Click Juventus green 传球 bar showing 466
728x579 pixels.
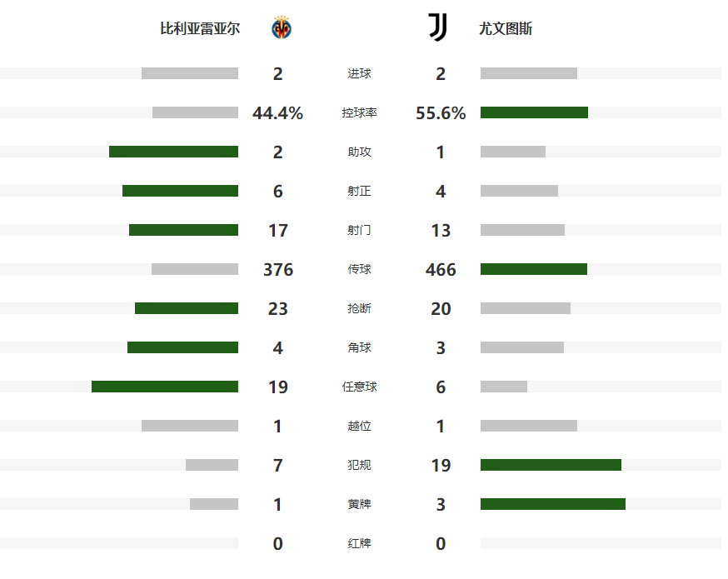pyautogui.click(x=534, y=269)
